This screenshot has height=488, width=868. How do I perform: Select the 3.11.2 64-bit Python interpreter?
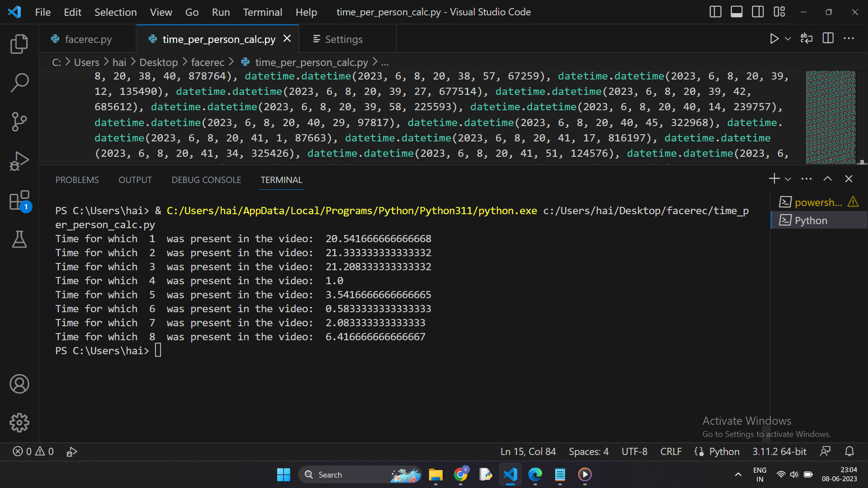(x=779, y=451)
